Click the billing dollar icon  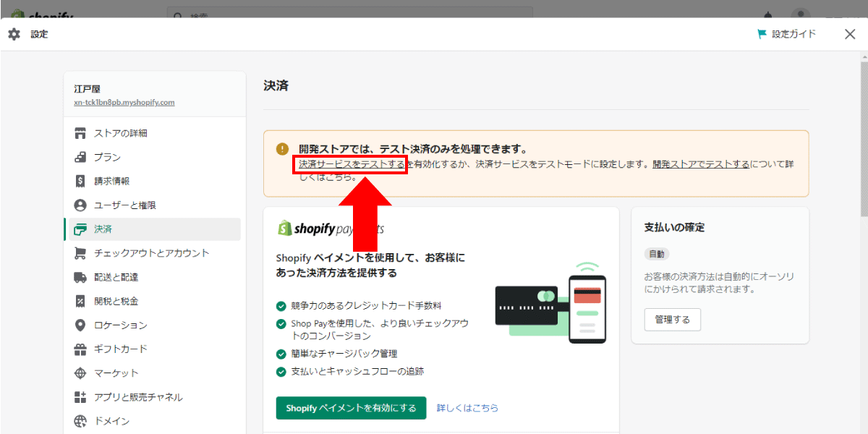80,181
